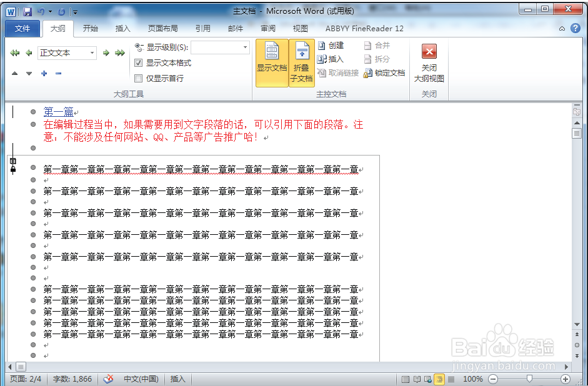Click word count 字数: 1,866
The image size is (588, 386).
[72, 379]
